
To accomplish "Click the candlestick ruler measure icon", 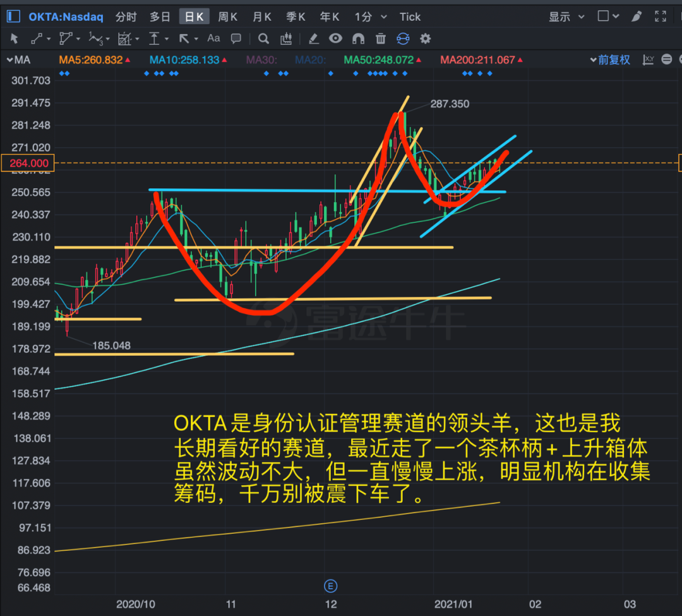I will [286, 39].
